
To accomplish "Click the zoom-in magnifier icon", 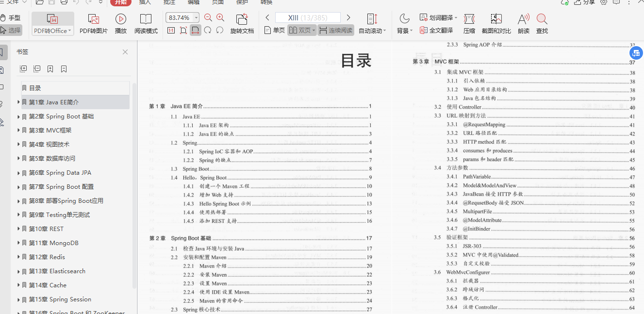I will (220, 17).
